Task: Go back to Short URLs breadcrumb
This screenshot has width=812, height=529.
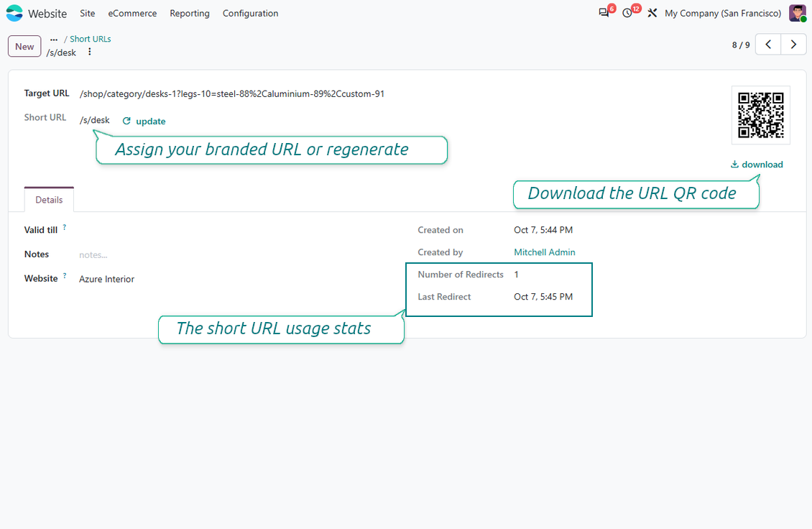Action: pyautogui.click(x=91, y=39)
